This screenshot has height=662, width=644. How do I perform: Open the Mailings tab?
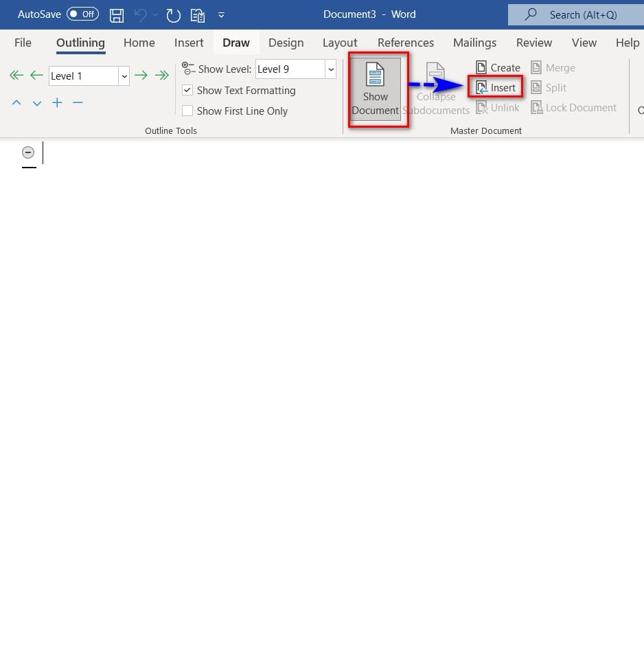[x=475, y=43]
